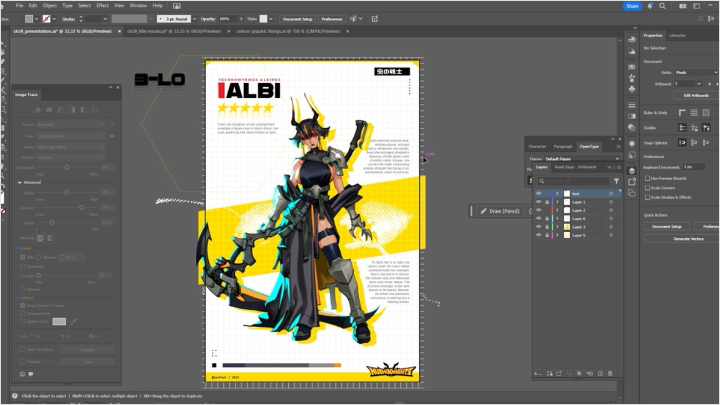Toggle transparency grid icon in Properties
The width and height of the screenshot is (720, 405).
click(706, 112)
